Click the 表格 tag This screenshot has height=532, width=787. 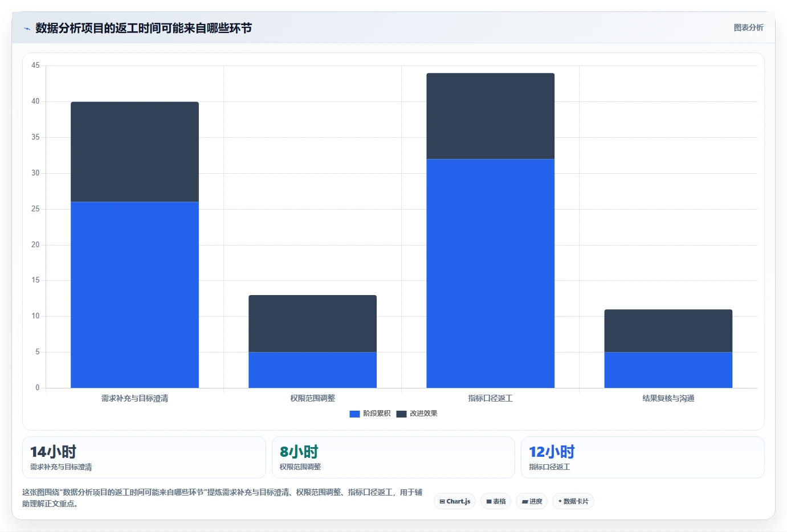[x=496, y=501]
